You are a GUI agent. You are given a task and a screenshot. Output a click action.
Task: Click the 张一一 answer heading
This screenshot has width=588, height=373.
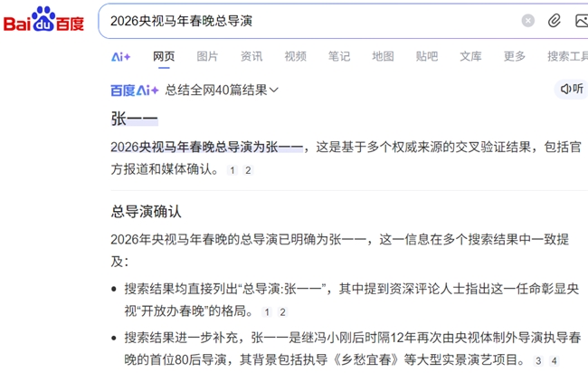point(134,120)
